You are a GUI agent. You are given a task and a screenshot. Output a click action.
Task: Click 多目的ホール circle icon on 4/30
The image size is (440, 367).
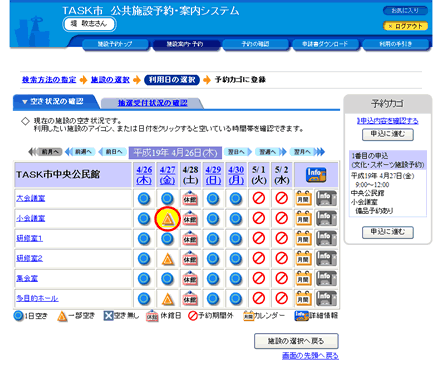point(236,299)
